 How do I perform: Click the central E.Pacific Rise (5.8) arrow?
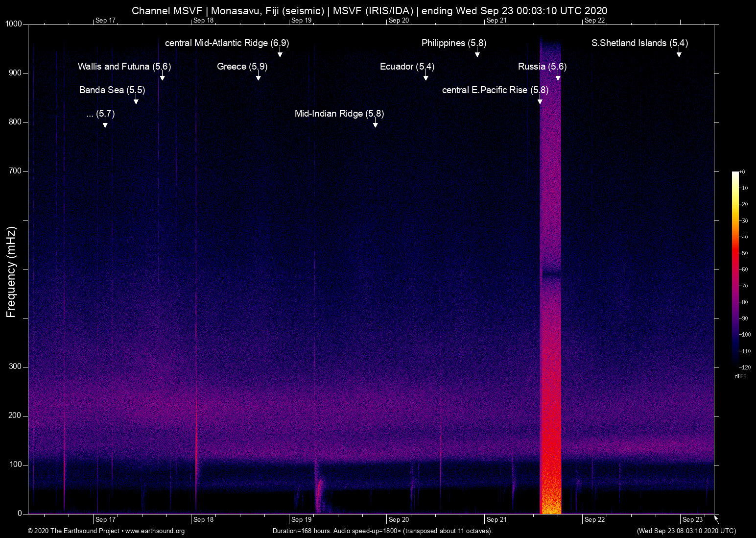pos(540,101)
